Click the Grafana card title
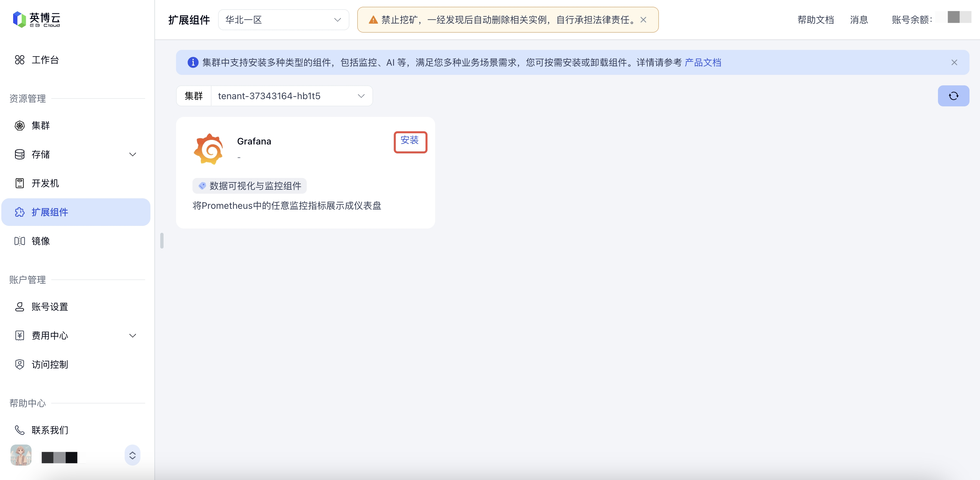Screen dimensions: 980x480 (x=254, y=142)
